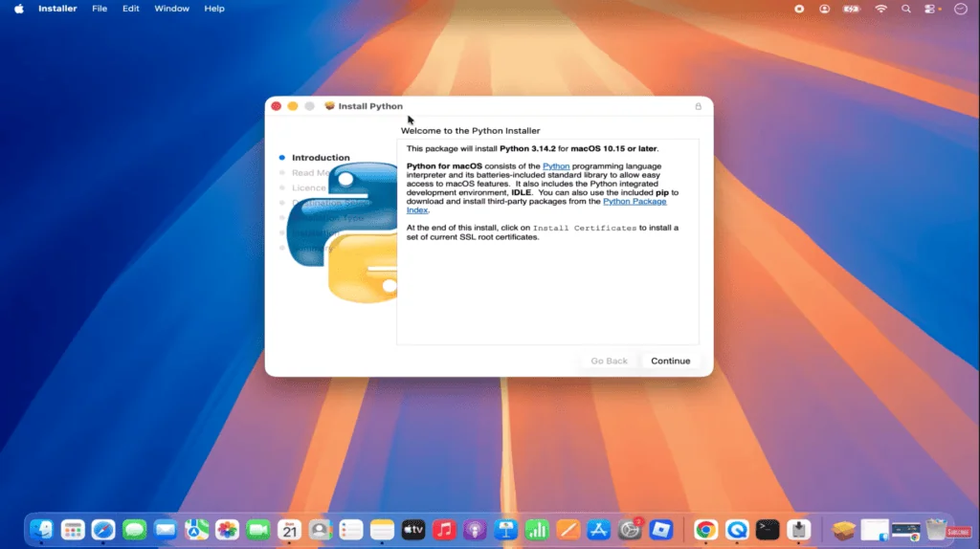Open Photos from the Dock
This screenshot has height=549, width=980.
click(x=227, y=530)
